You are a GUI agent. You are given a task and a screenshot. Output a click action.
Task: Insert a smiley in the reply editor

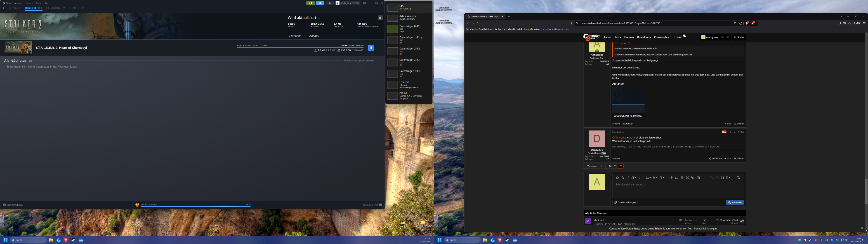tap(682, 178)
